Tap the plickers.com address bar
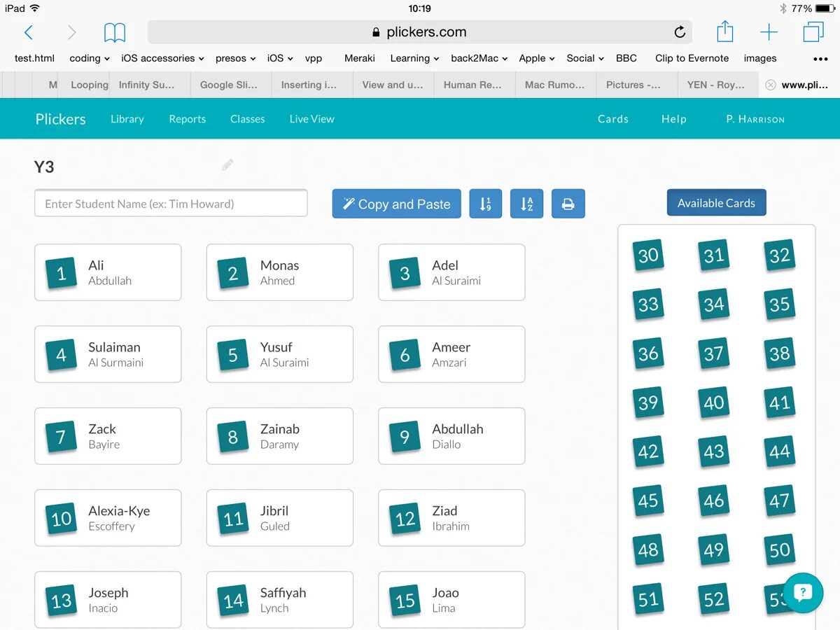840x630 pixels. coord(420,32)
